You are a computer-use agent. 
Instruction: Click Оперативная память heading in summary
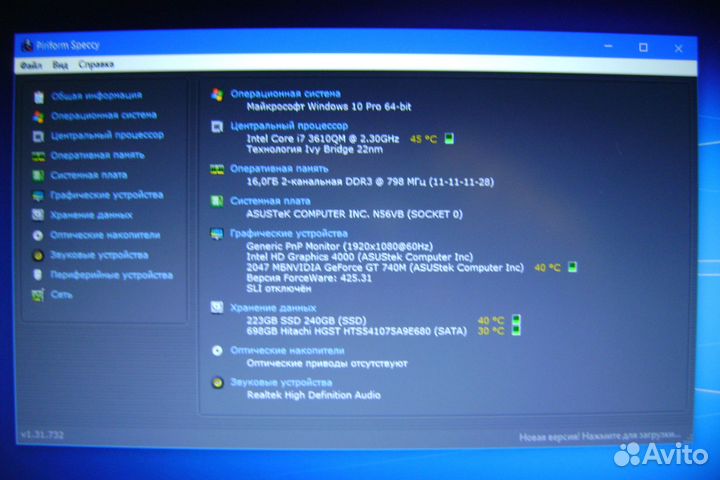tap(279, 169)
